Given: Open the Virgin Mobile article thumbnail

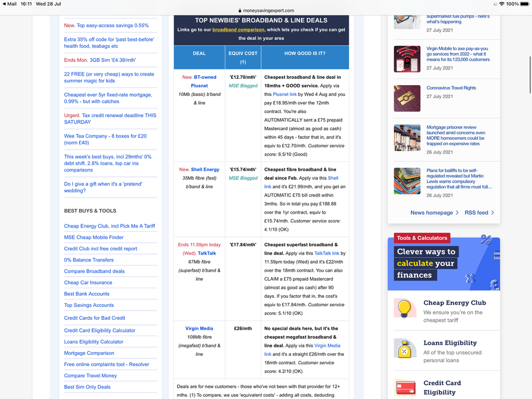Looking at the screenshot, I should tap(407, 59).
